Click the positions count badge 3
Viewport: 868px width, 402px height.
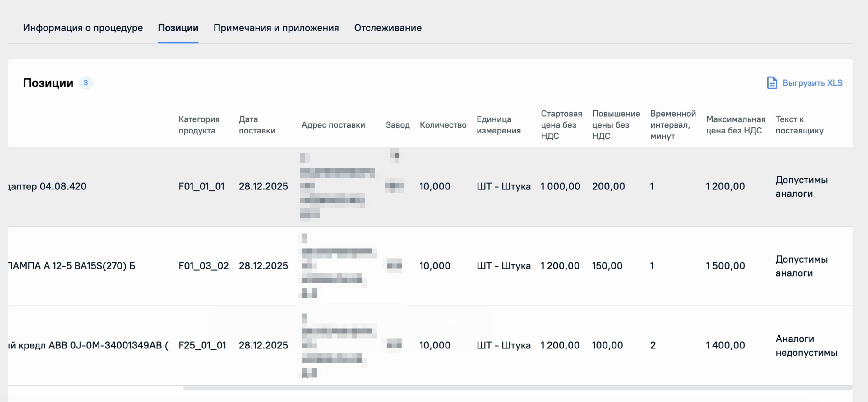coord(85,83)
